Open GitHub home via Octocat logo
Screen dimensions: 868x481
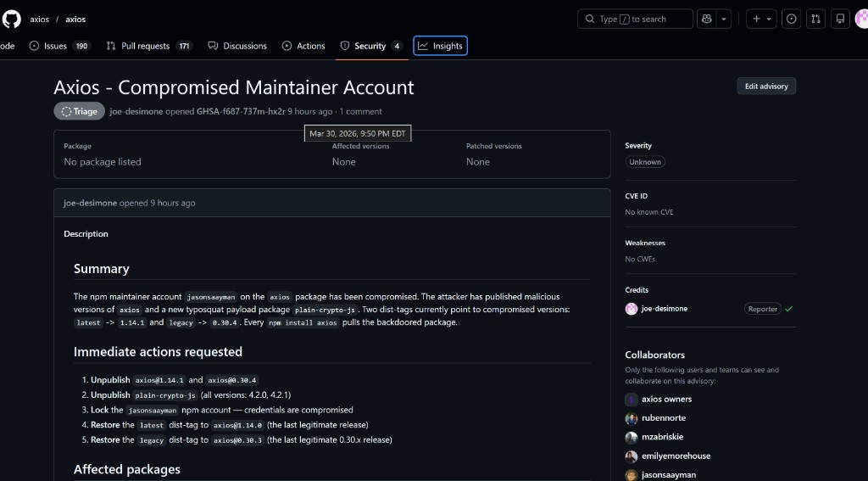click(x=11, y=19)
